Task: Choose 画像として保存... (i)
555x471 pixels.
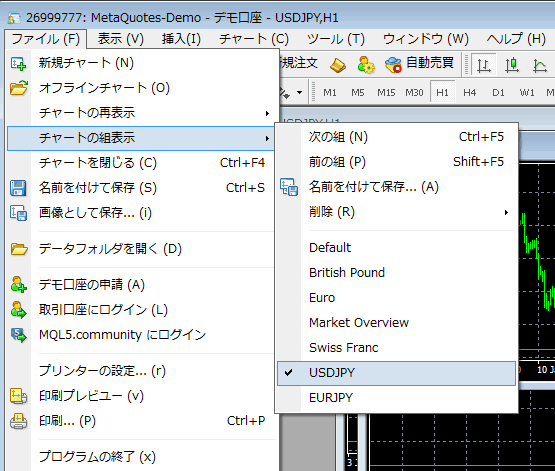Action: tap(141, 213)
